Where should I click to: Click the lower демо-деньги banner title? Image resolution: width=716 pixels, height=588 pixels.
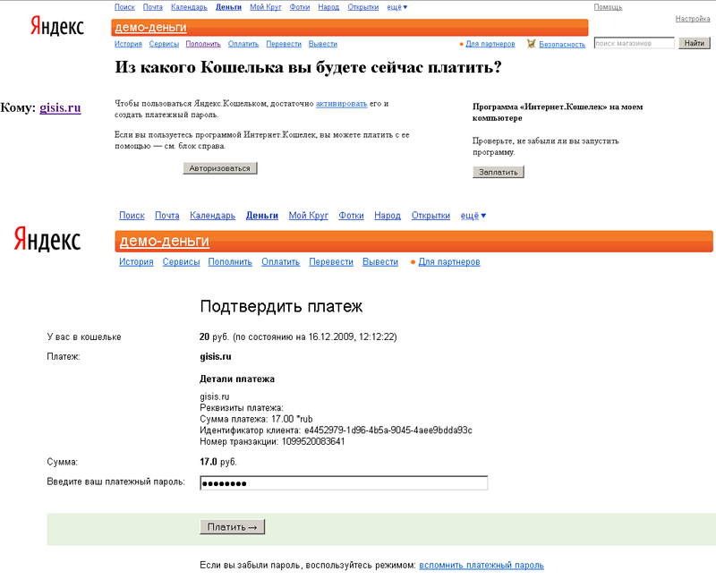pos(165,241)
